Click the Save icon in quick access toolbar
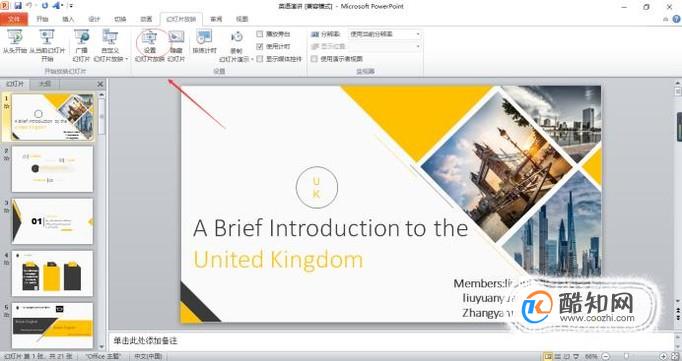The image size is (682, 361). click(18, 6)
